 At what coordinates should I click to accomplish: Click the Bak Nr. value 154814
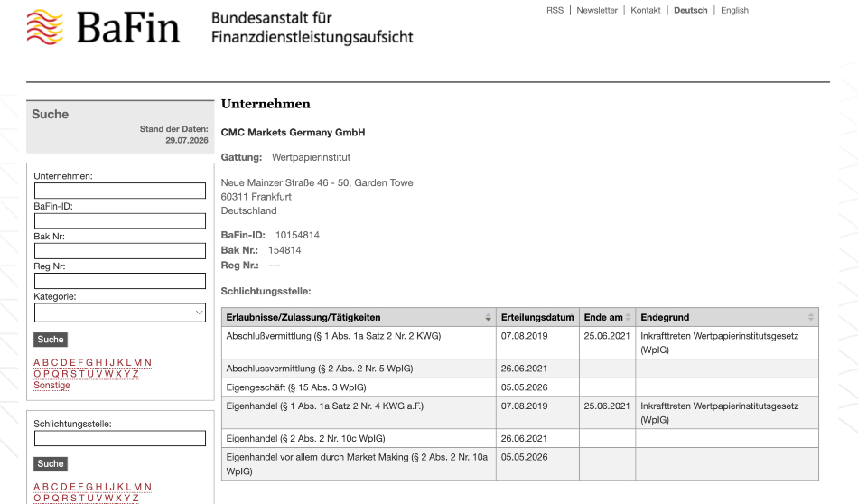click(284, 250)
